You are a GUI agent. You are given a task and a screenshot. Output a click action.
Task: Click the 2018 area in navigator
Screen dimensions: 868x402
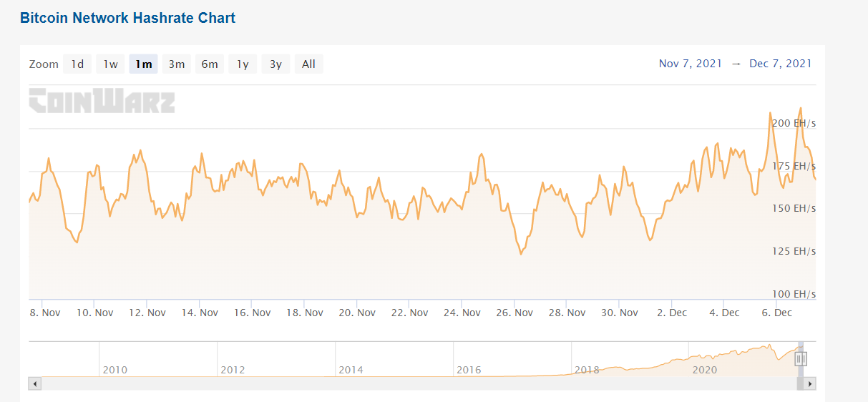click(x=587, y=370)
